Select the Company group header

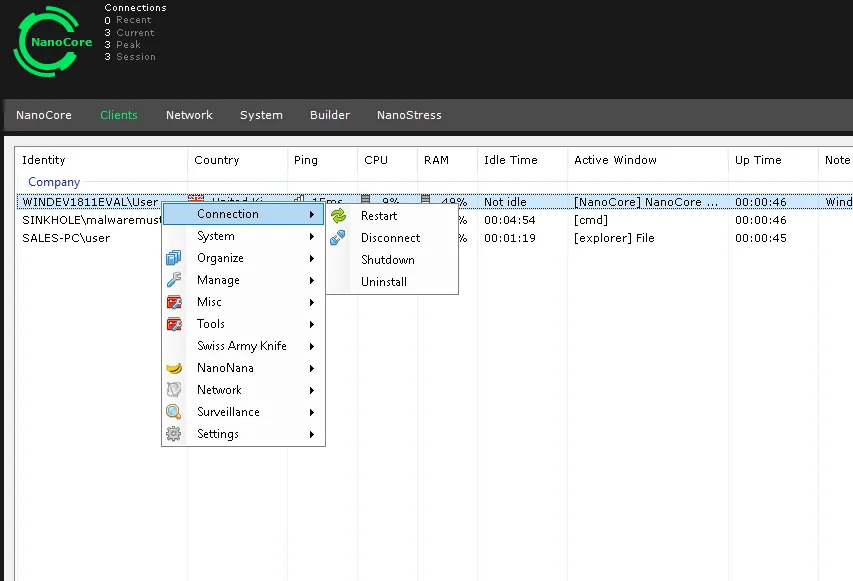pyautogui.click(x=54, y=182)
